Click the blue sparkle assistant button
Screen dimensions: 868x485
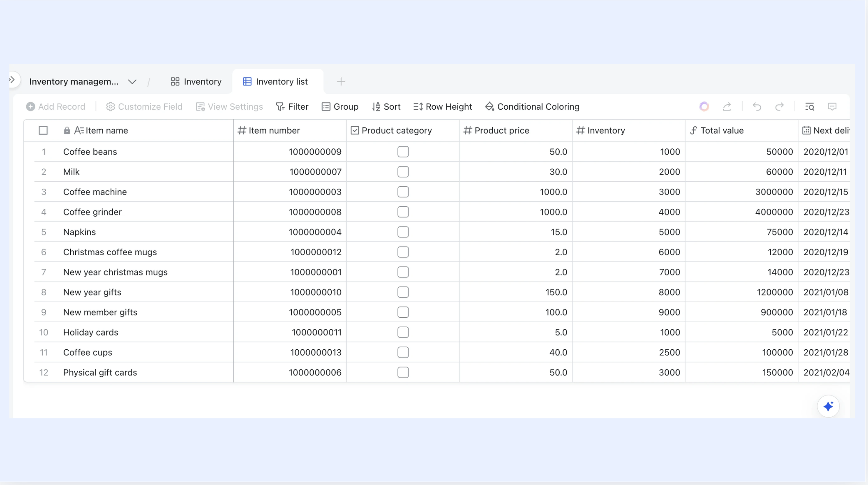pyautogui.click(x=828, y=406)
